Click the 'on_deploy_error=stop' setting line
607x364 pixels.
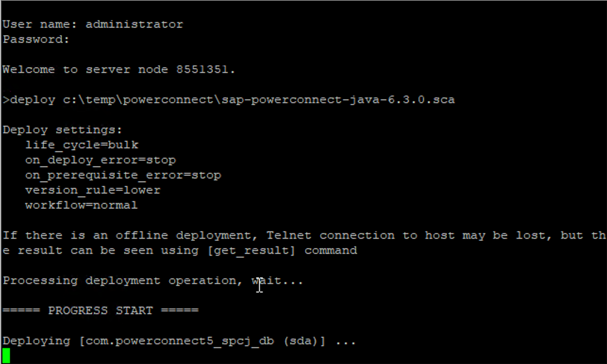coord(100,160)
